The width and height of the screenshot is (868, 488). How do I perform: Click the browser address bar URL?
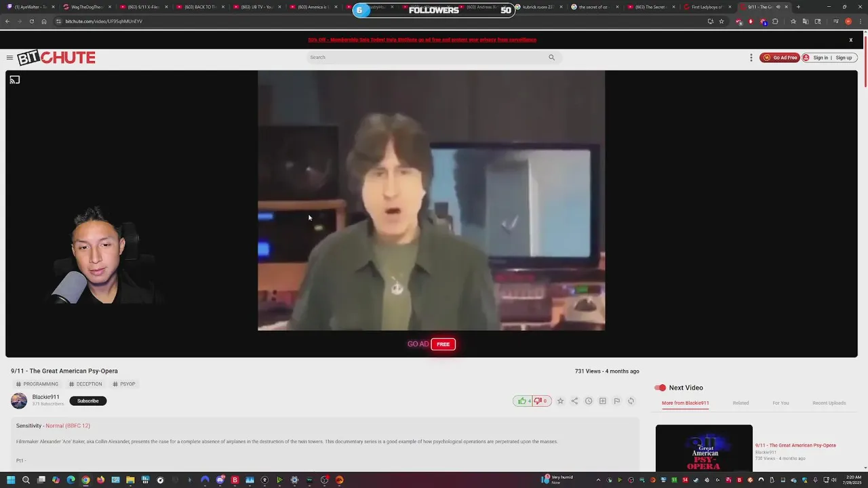(104, 21)
